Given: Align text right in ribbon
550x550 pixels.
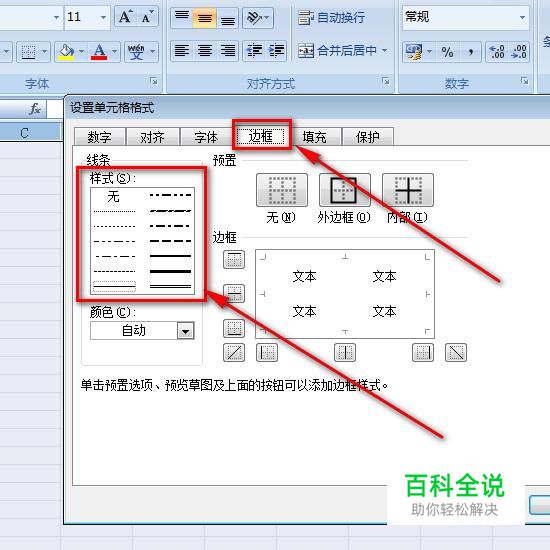Looking at the screenshot, I should pos(227,51).
